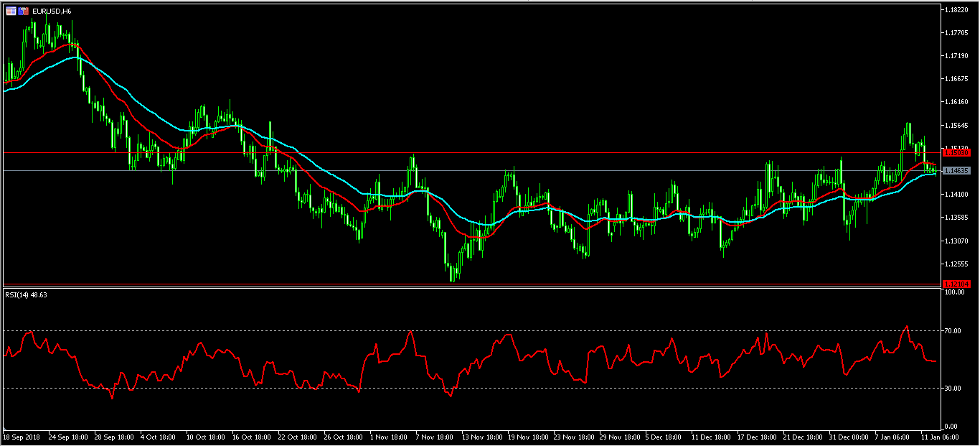980x446 pixels.
Task: Click the 1.16160 price scale label
Action: tap(958, 102)
